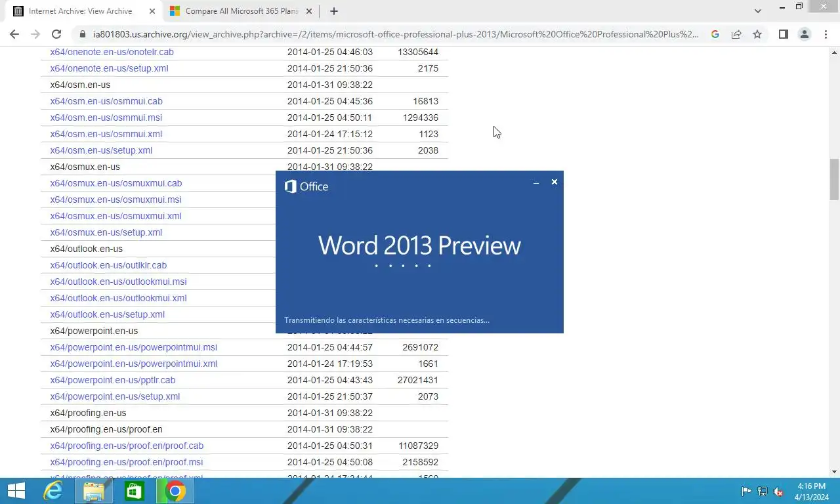Viewport: 840px width, 504px height.
Task: Open a new browser tab
Action: click(x=334, y=11)
